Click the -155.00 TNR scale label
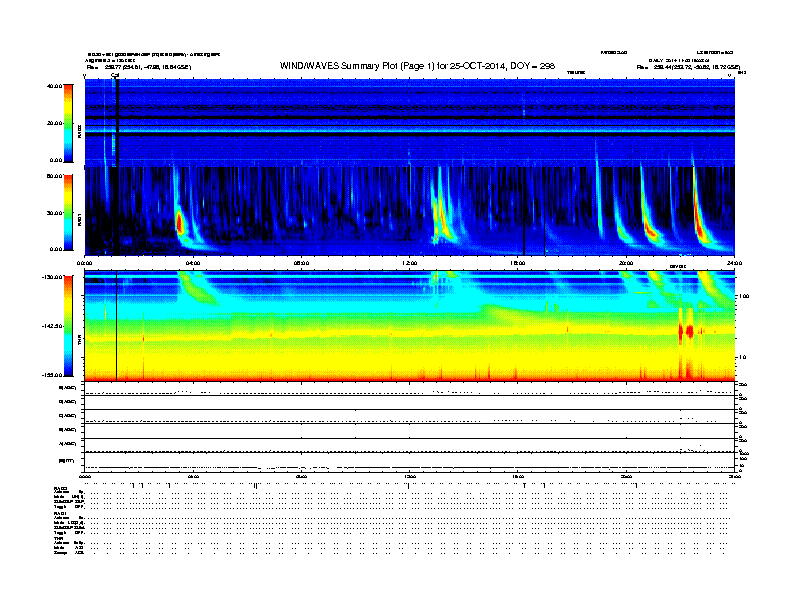Viewport: 792px width, 612px height. [x=53, y=375]
